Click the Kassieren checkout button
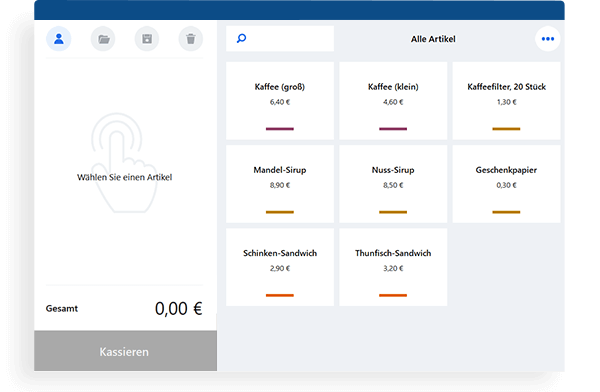This screenshot has height=392, width=600. click(125, 351)
